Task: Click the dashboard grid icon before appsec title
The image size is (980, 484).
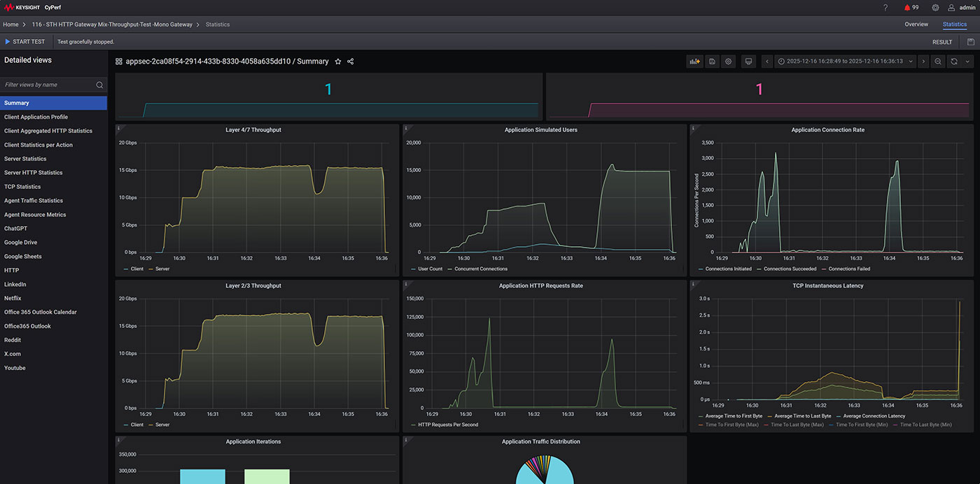Action: pos(119,62)
